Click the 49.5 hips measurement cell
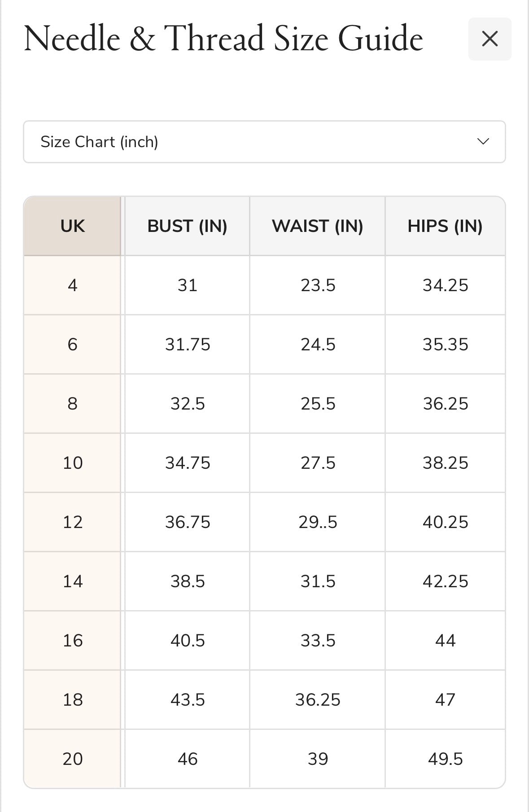The height and width of the screenshot is (812, 529). [x=445, y=759]
